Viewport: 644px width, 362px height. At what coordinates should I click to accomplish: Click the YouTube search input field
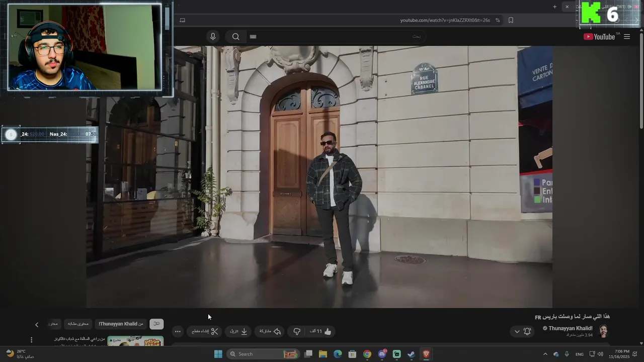pos(335,37)
